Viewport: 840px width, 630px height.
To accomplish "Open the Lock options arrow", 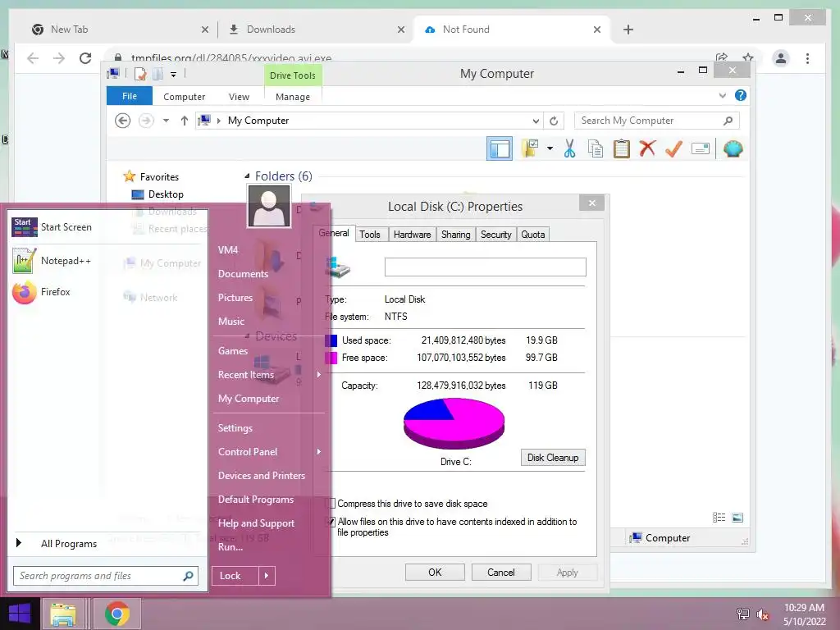I will (267, 576).
